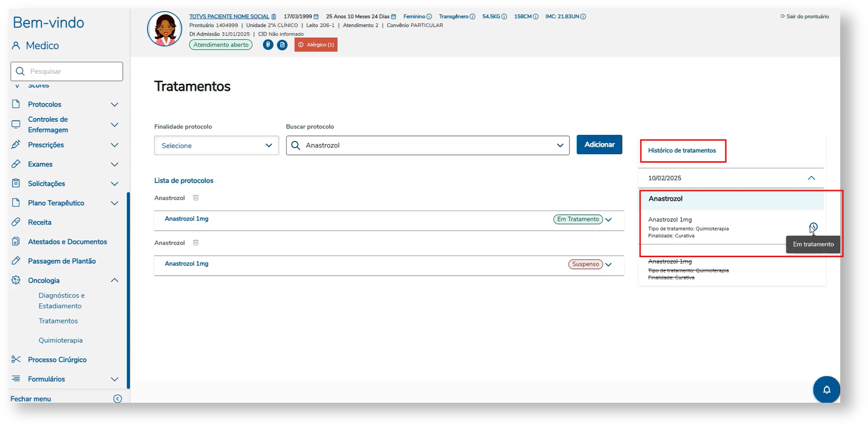Click the Sair do prontuário link

805,17
